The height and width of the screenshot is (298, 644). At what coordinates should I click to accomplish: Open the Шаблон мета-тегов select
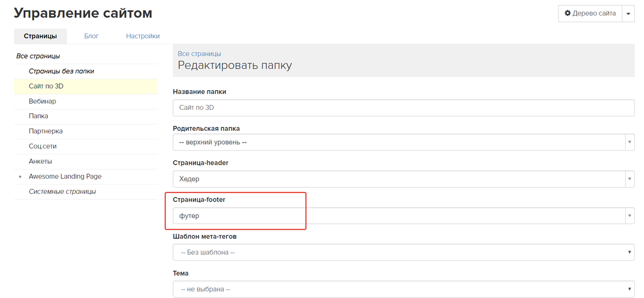(x=404, y=252)
